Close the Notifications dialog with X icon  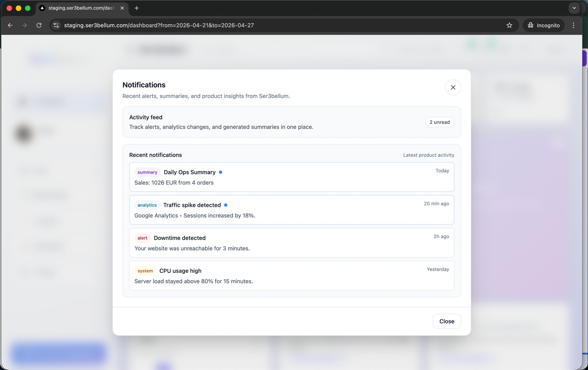(453, 87)
